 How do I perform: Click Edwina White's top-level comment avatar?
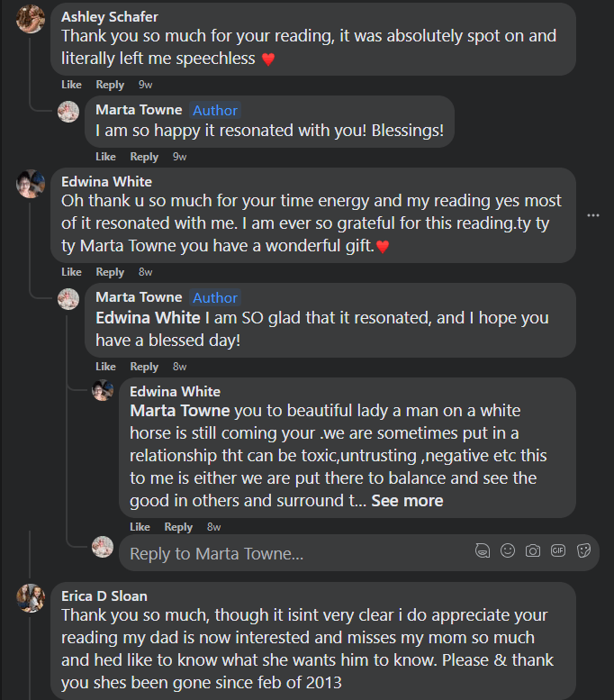pyautogui.click(x=31, y=184)
